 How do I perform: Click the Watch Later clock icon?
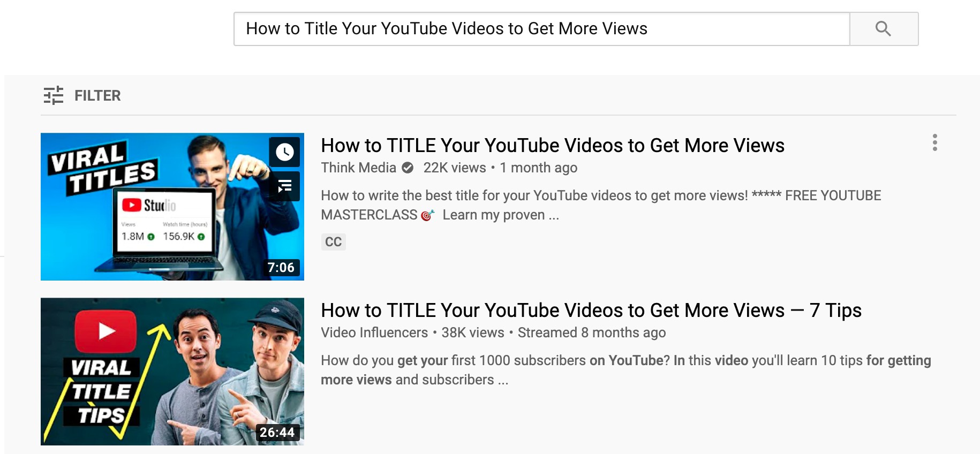(284, 152)
